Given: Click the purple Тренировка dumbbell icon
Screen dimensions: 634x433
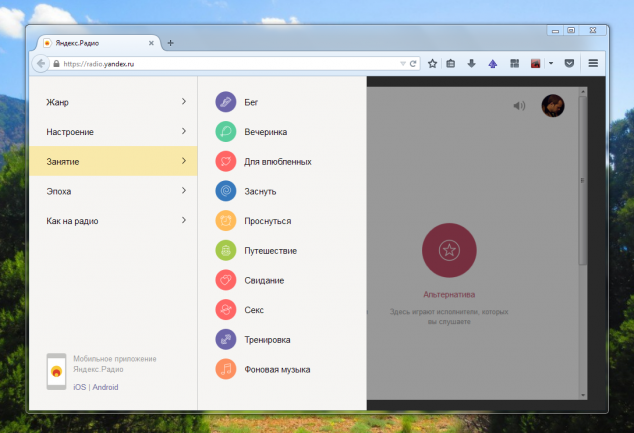Looking at the screenshot, I should tap(226, 340).
